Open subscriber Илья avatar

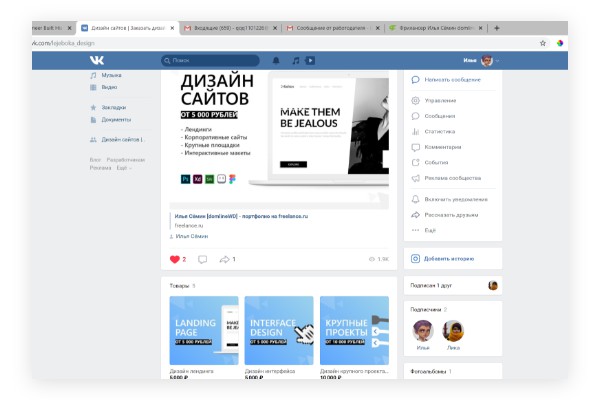click(x=423, y=331)
